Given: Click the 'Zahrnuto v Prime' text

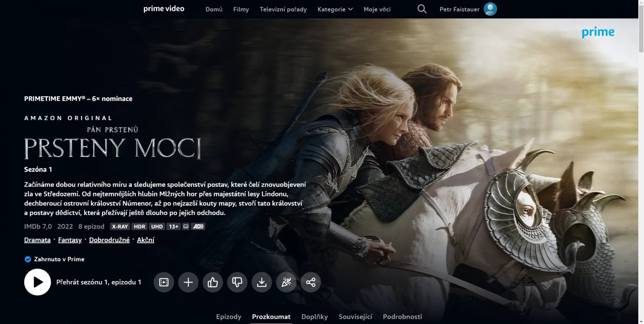Looking at the screenshot, I should 59,259.
